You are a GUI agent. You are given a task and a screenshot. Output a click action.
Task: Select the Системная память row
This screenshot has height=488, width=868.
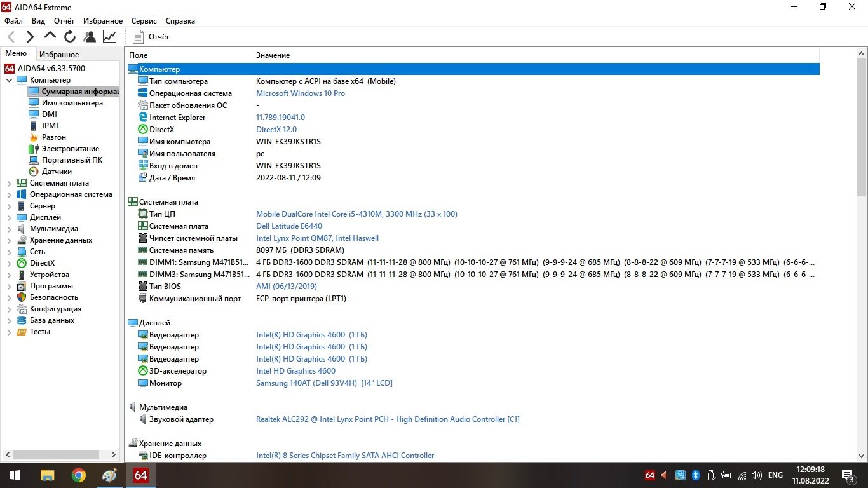coord(473,250)
